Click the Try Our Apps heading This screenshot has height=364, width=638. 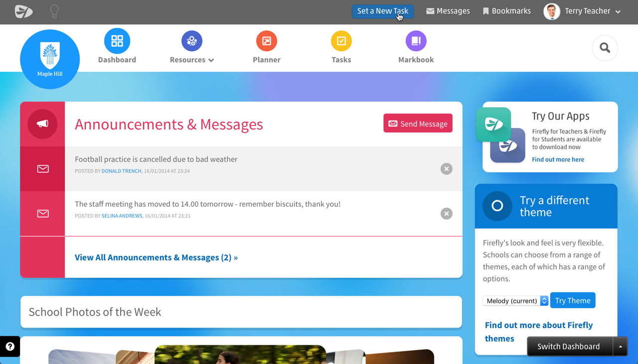click(x=561, y=116)
